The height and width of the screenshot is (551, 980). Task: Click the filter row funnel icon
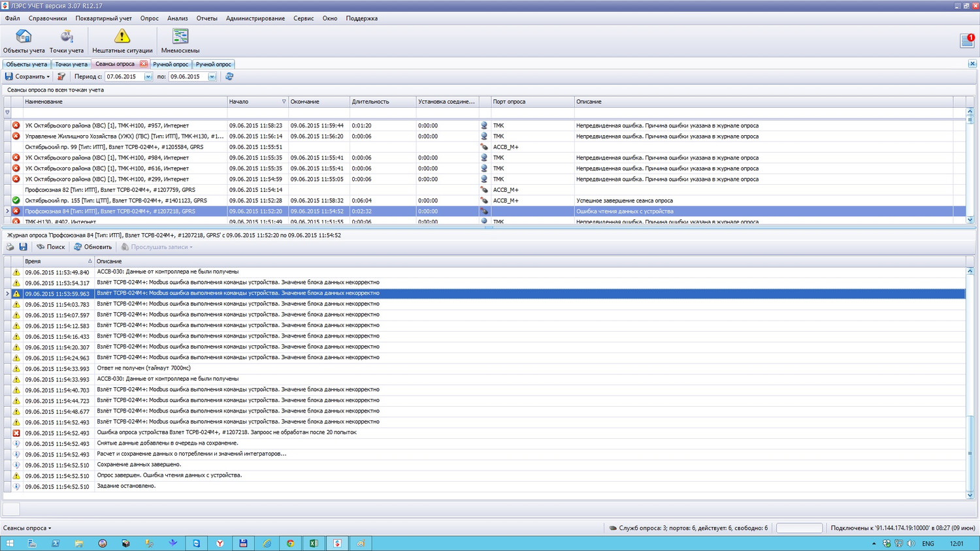click(7, 112)
